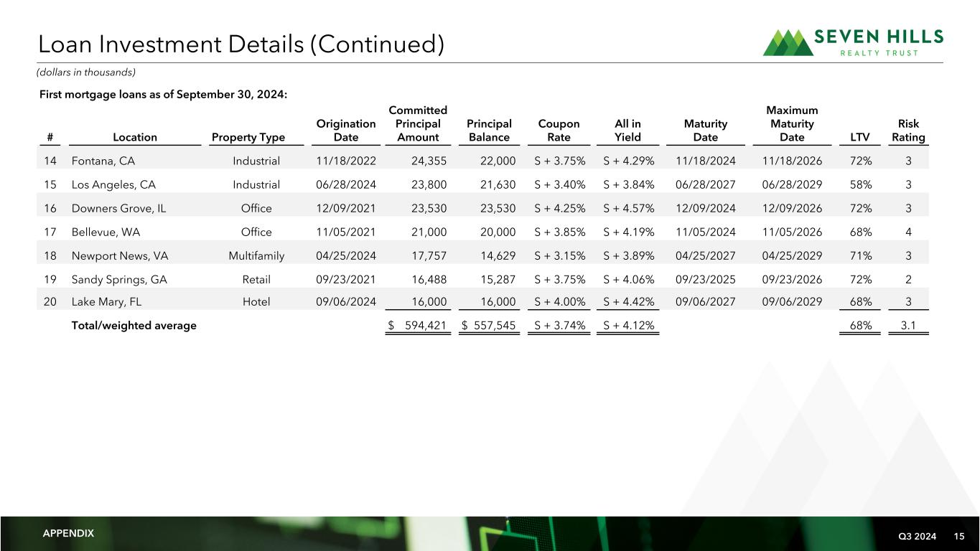This screenshot has width=980, height=551.
Task: Click the Seven Hills mountain logo icon
Action: point(788,42)
